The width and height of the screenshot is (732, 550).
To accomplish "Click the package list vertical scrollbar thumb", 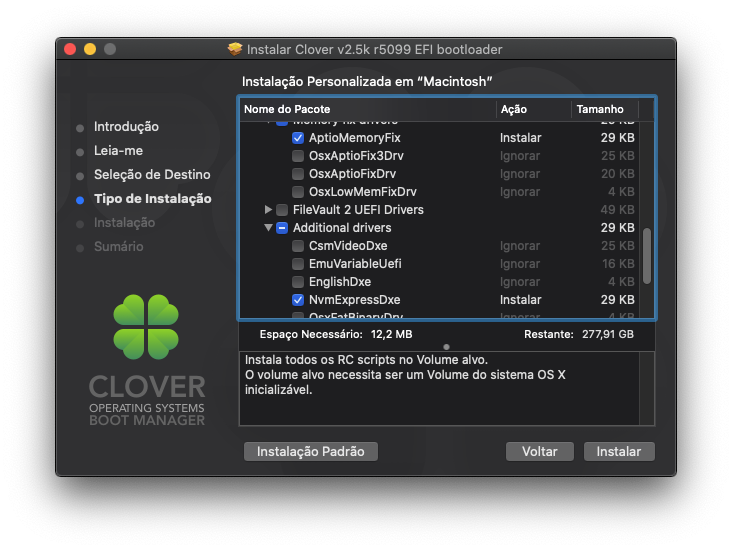I will click(647, 256).
